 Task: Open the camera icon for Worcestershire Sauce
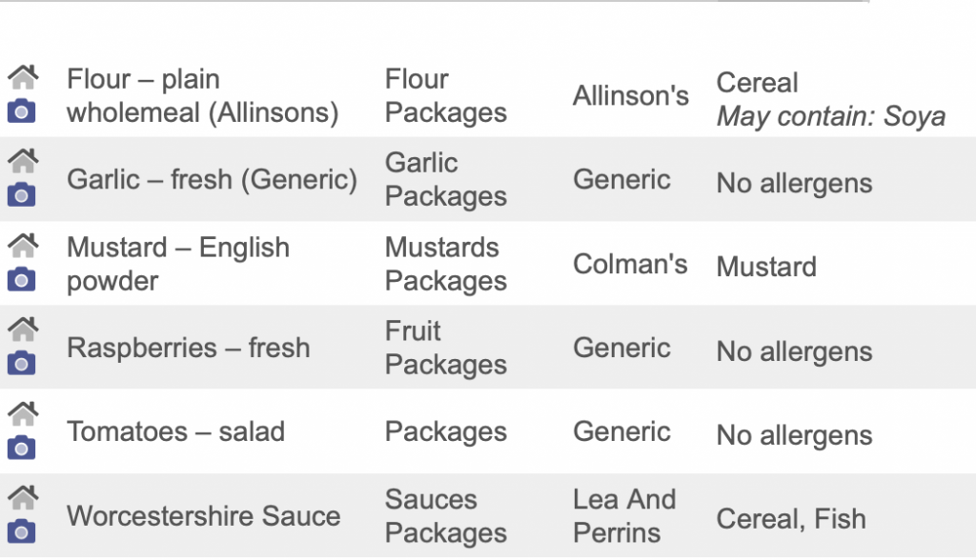pyautogui.click(x=21, y=531)
